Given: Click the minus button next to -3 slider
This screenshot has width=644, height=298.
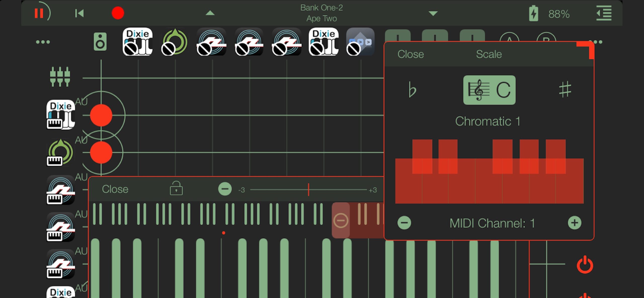Looking at the screenshot, I should 225,189.
